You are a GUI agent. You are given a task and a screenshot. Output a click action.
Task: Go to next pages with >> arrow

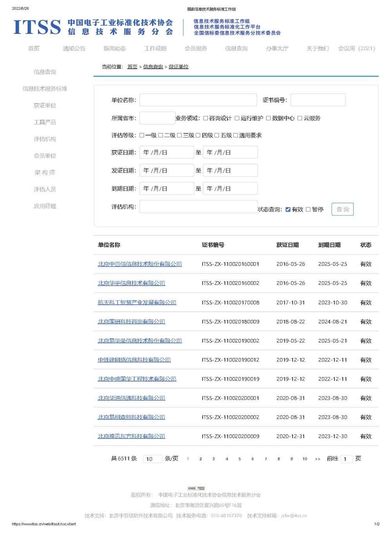pos(318,459)
